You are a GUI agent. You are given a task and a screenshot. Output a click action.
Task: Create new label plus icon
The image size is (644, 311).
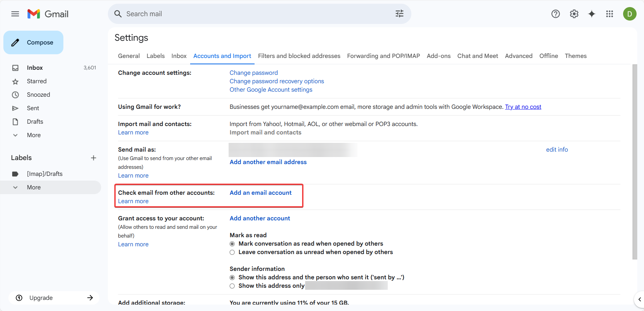pyautogui.click(x=94, y=158)
